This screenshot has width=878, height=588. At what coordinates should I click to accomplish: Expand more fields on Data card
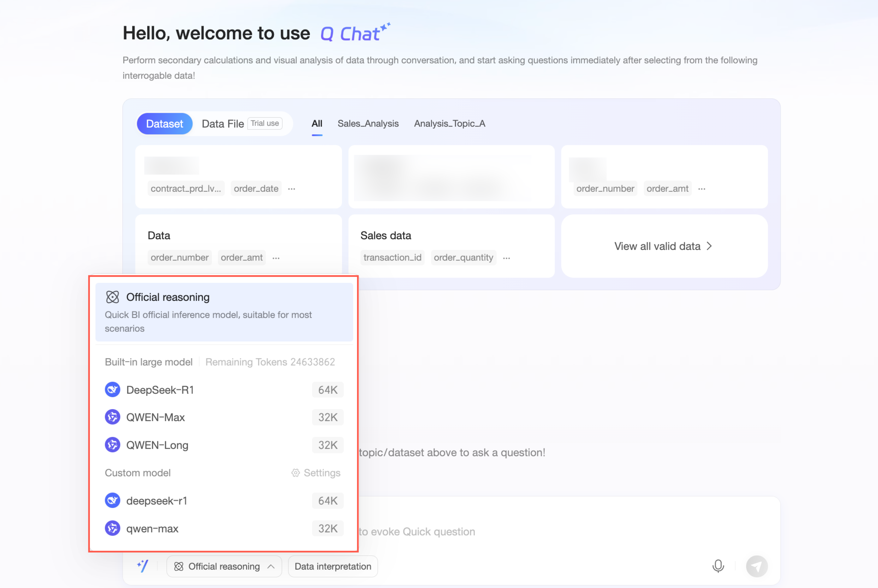coord(276,258)
